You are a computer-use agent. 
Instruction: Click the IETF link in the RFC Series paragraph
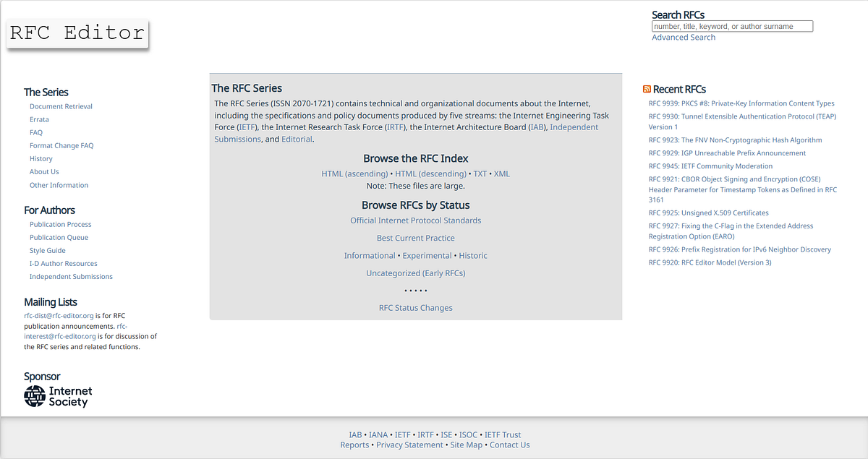(247, 127)
